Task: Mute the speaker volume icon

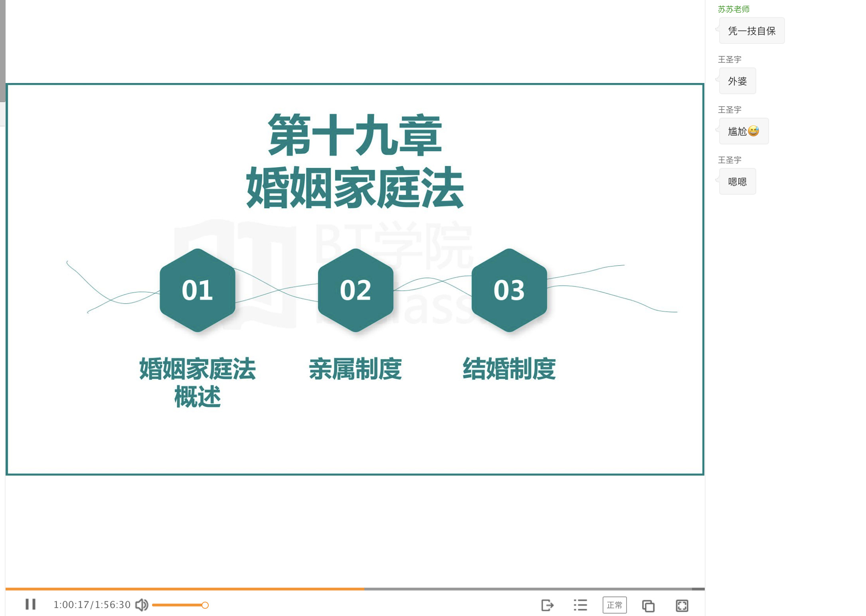Action: coord(142,605)
